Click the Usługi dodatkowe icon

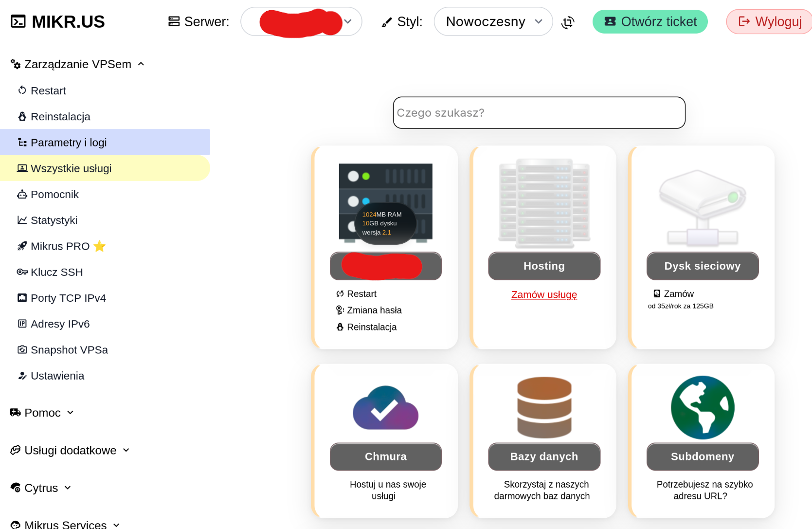(15, 450)
